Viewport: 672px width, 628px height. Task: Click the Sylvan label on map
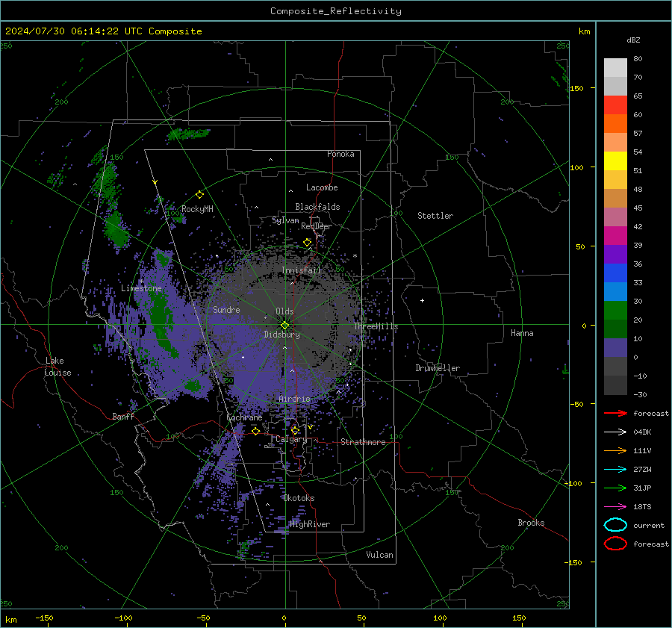(285, 220)
